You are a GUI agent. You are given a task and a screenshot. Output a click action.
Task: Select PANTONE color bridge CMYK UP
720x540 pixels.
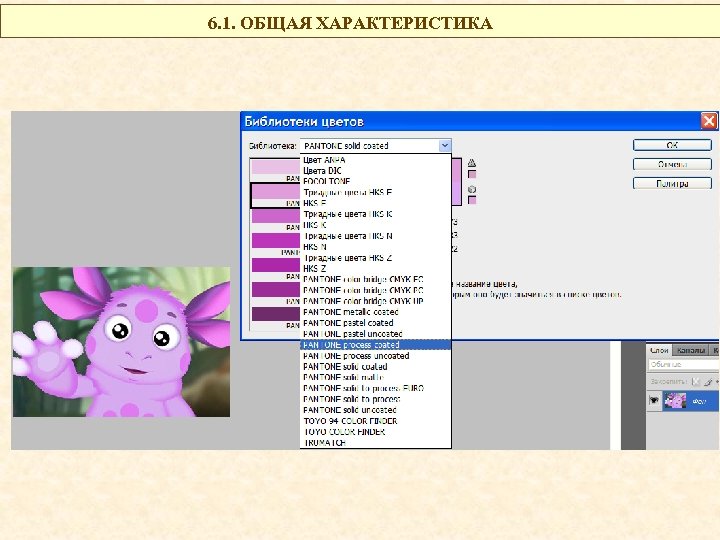[376, 301]
